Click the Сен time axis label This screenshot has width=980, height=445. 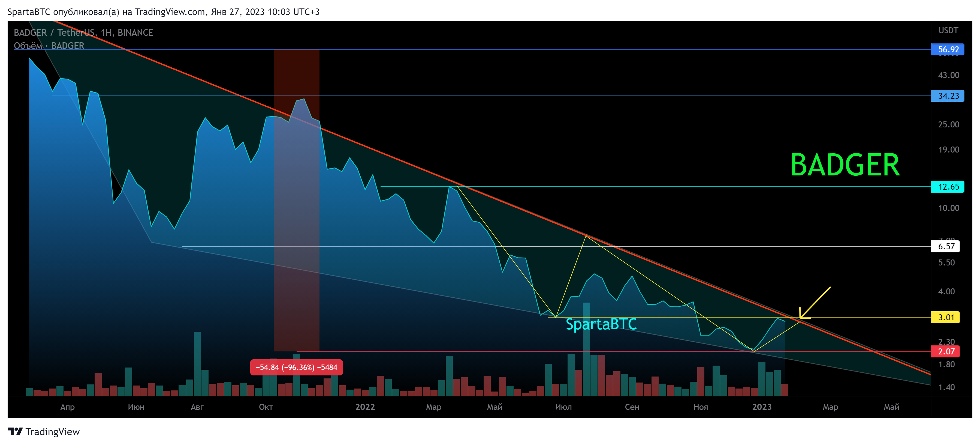click(632, 407)
